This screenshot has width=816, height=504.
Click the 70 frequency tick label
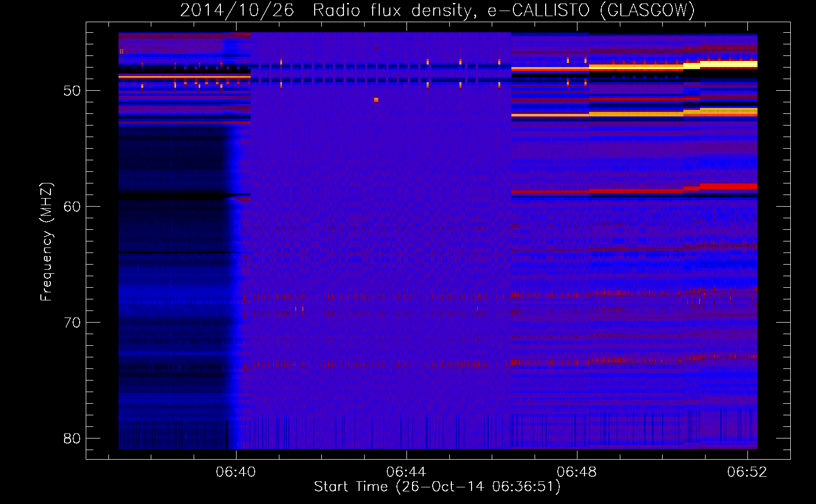point(72,323)
